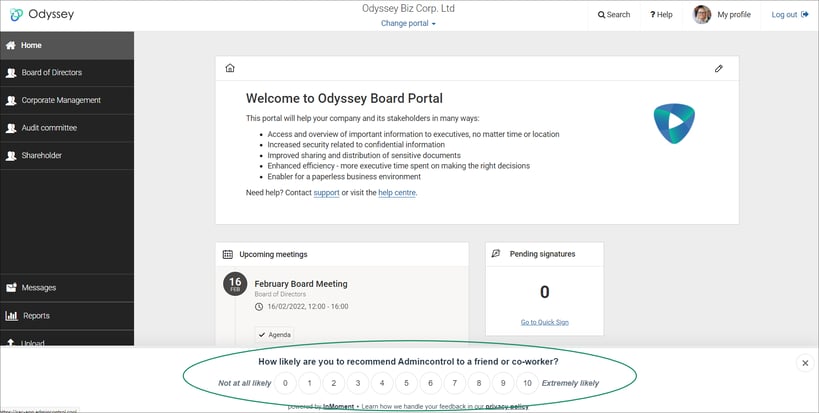Viewport: 819px width, 413px height.
Task: Click the Pending signatures pen icon
Action: (496, 253)
